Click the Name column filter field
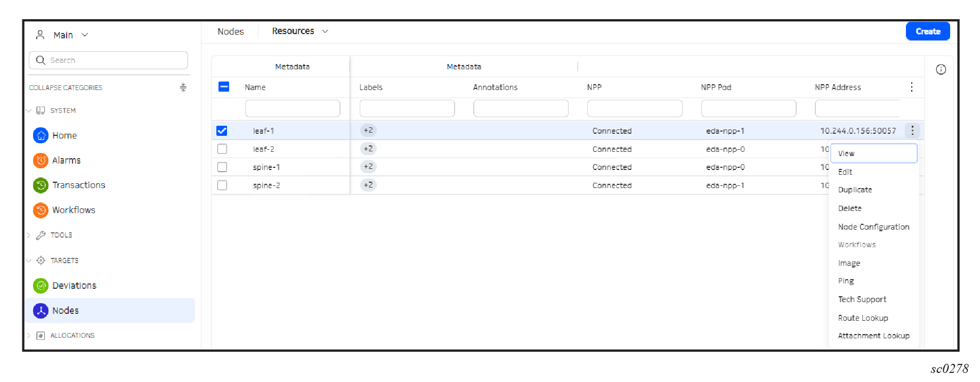 pos(293,109)
